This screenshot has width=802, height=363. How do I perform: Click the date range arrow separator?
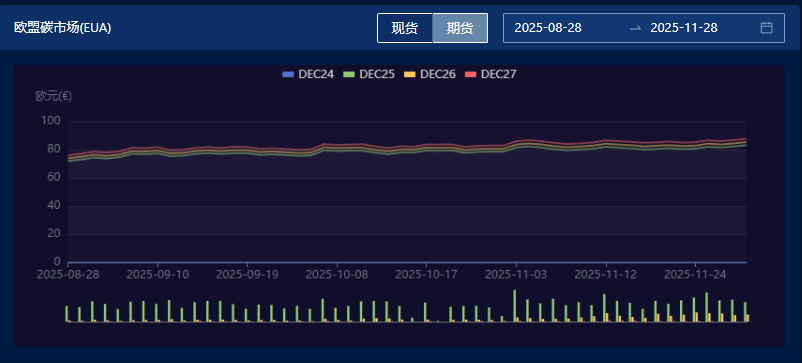point(635,28)
